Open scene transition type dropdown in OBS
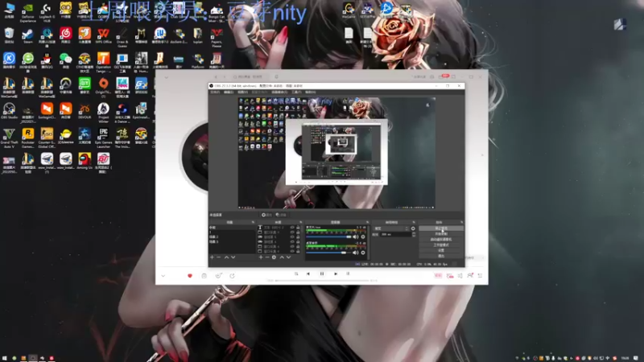The width and height of the screenshot is (644, 362). coord(391,228)
